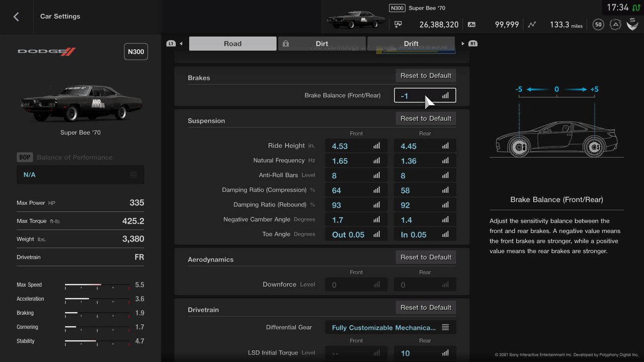Screen dimensions: 644x362
Task: Select the previous tab arrow by L1
Action: (x=181, y=44)
